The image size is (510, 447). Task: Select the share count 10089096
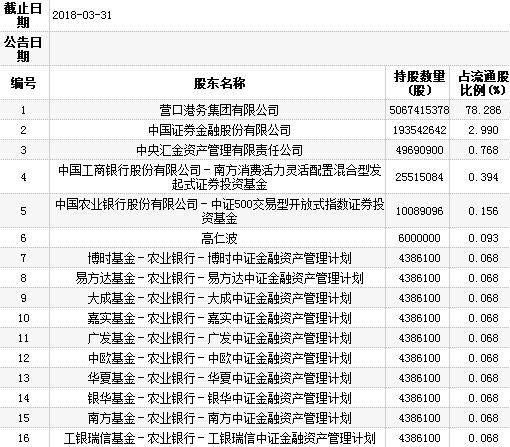(419, 211)
